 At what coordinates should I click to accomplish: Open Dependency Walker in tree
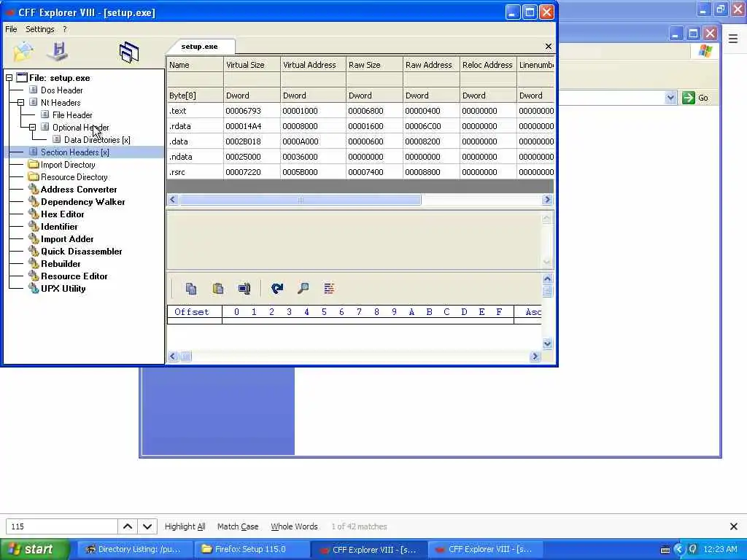[x=83, y=202]
